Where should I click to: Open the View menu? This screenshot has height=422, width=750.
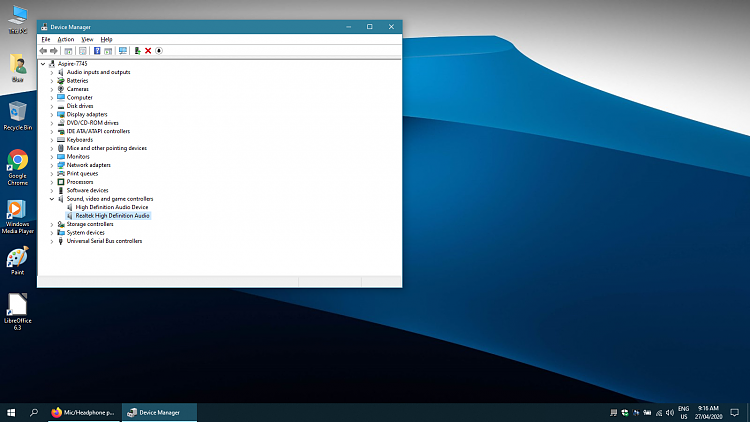(x=87, y=39)
